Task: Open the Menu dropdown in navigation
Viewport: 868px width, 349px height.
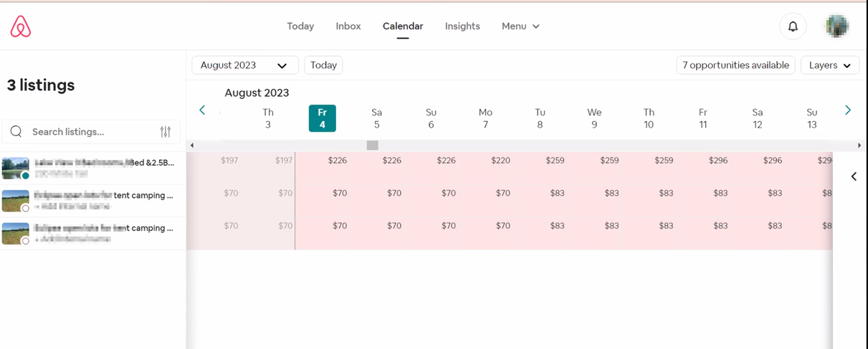Action: (x=520, y=27)
